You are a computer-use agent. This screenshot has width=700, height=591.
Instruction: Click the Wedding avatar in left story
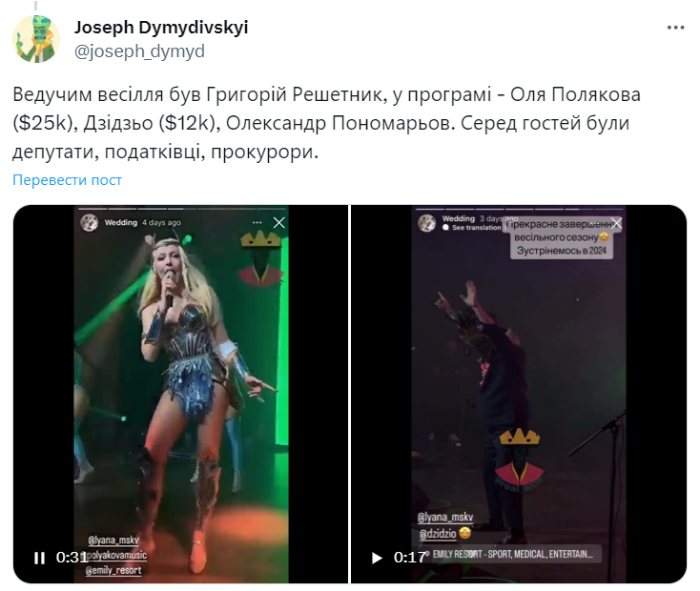point(90,222)
